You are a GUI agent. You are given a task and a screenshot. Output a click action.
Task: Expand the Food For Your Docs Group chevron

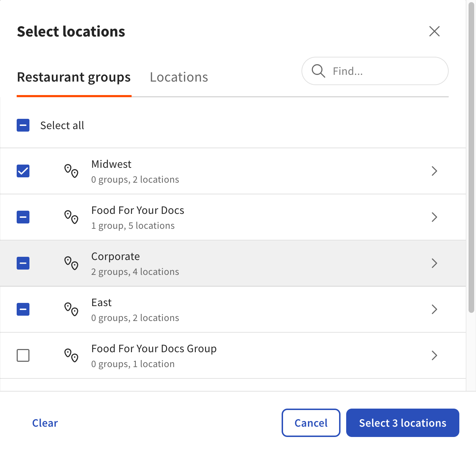point(434,355)
